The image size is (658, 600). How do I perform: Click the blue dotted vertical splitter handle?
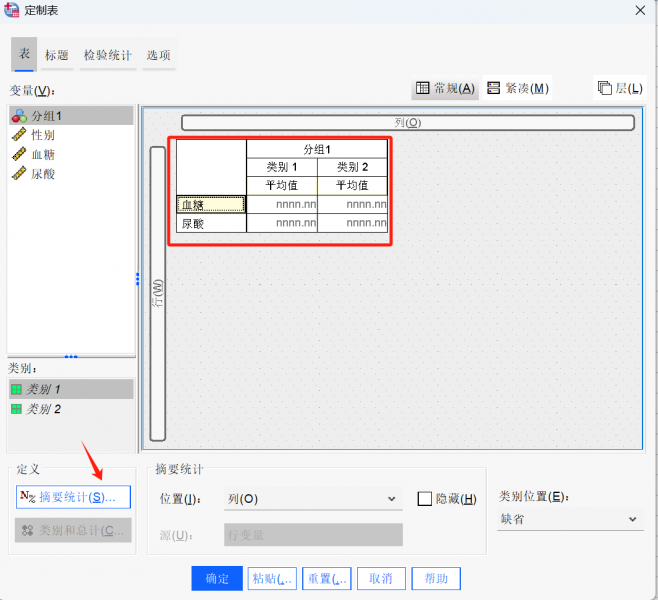pos(137,279)
